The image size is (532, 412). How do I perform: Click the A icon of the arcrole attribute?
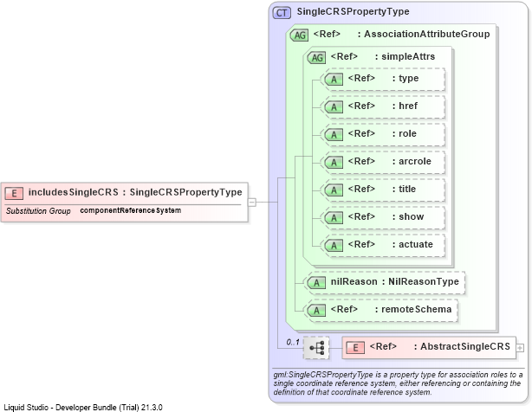[334, 163]
